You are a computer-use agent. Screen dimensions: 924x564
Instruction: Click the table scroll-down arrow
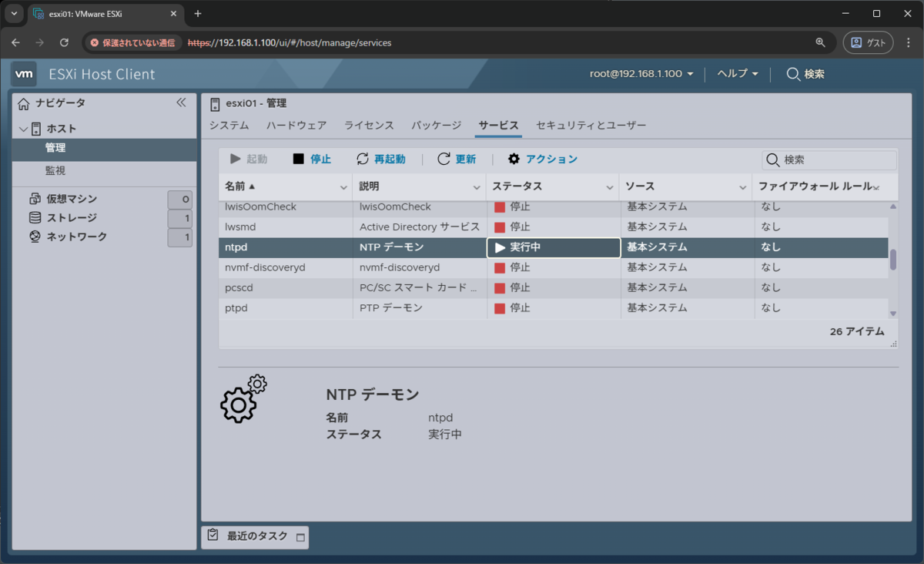[x=893, y=313]
